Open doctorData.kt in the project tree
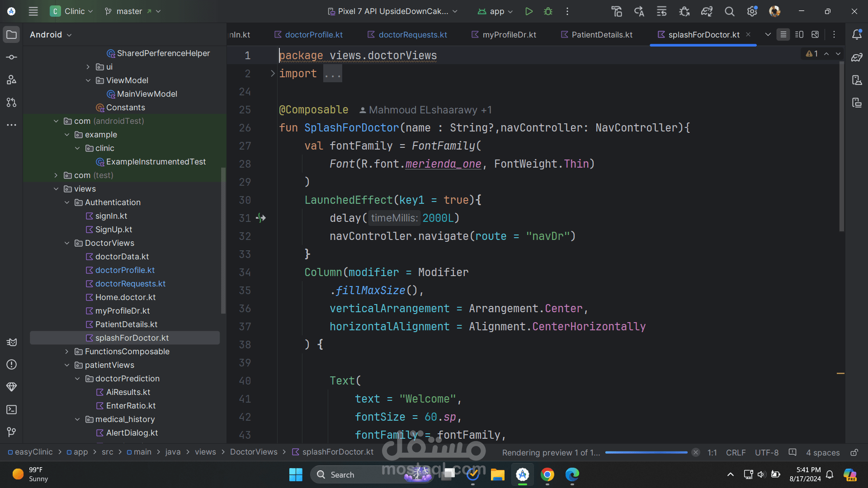The image size is (868, 488). (x=122, y=257)
